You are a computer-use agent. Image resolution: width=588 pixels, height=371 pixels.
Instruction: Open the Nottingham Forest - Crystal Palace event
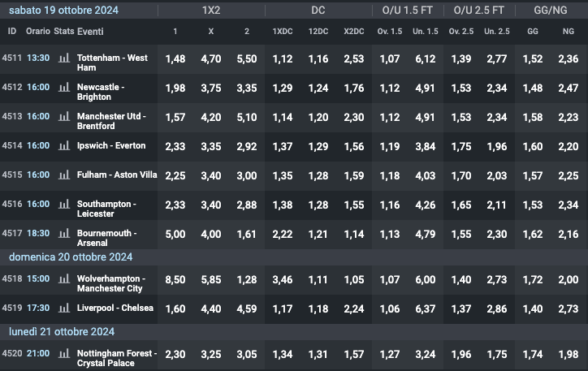(x=117, y=358)
